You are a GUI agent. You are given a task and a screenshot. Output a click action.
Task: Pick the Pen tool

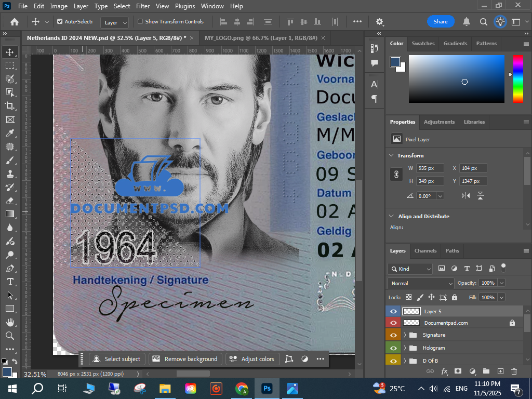pyautogui.click(x=10, y=268)
